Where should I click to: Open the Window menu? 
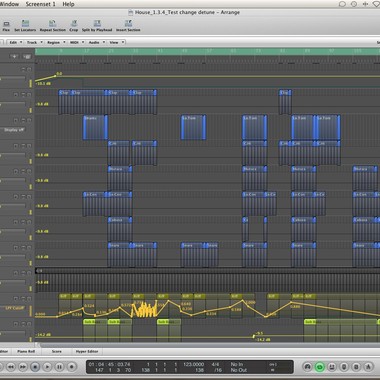(x=9, y=4)
